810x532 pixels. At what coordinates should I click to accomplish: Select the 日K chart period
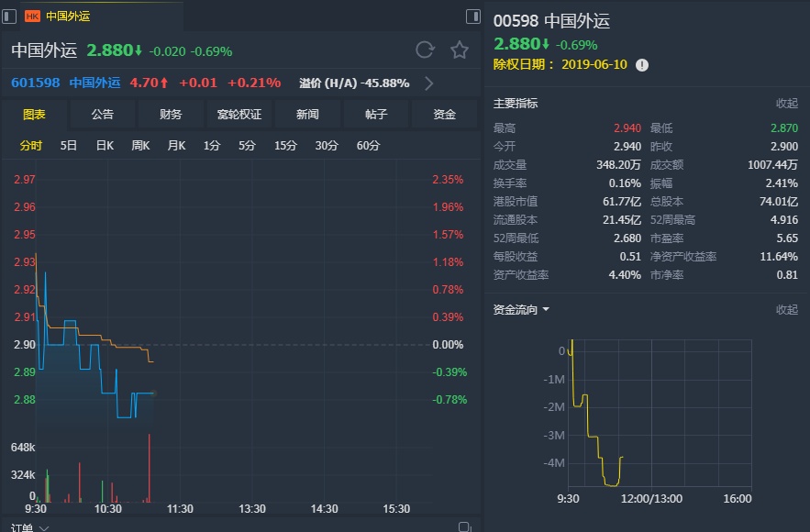(105, 146)
